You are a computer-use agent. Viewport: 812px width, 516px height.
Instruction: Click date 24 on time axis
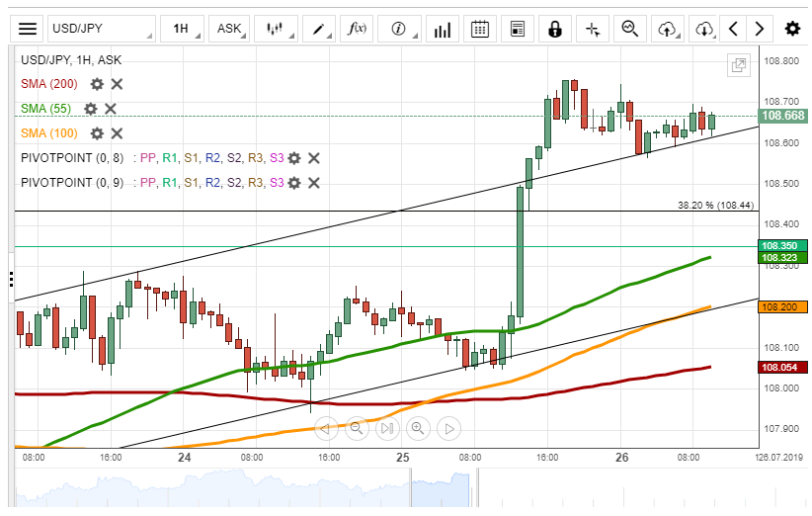point(185,458)
